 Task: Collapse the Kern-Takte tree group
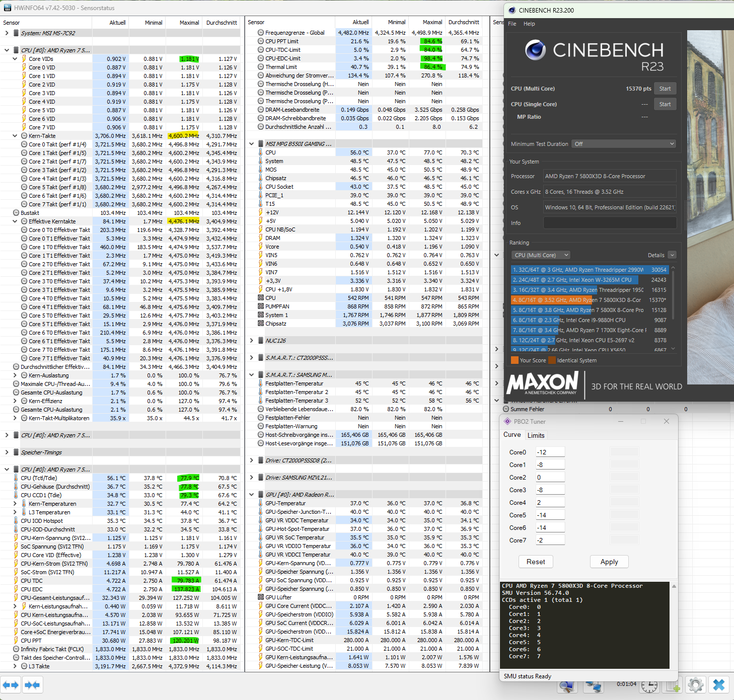(15, 136)
